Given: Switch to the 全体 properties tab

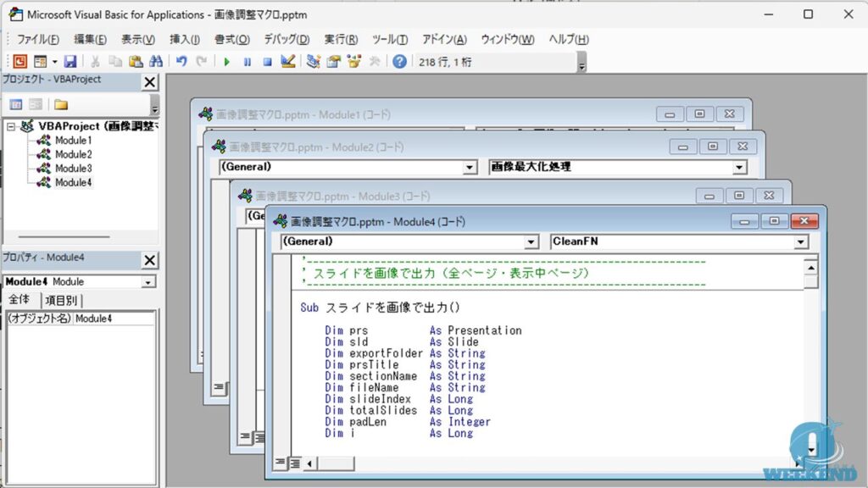Looking at the screenshot, I should click(19, 300).
